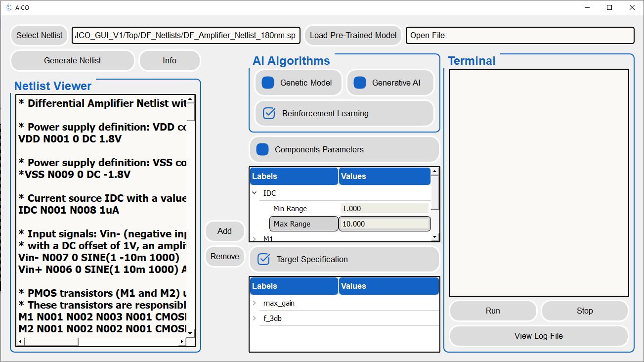
Task: Open the Info dialog
Action: [170, 60]
